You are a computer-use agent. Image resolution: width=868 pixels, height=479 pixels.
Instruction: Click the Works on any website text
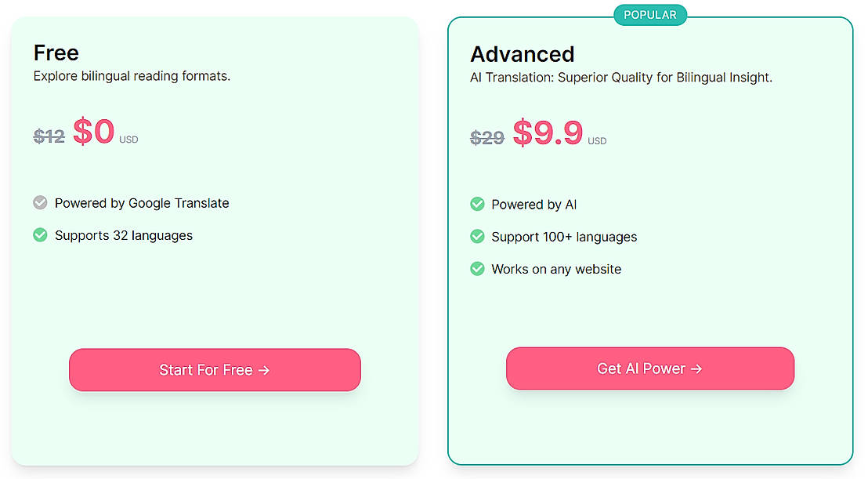tap(556, 269)
